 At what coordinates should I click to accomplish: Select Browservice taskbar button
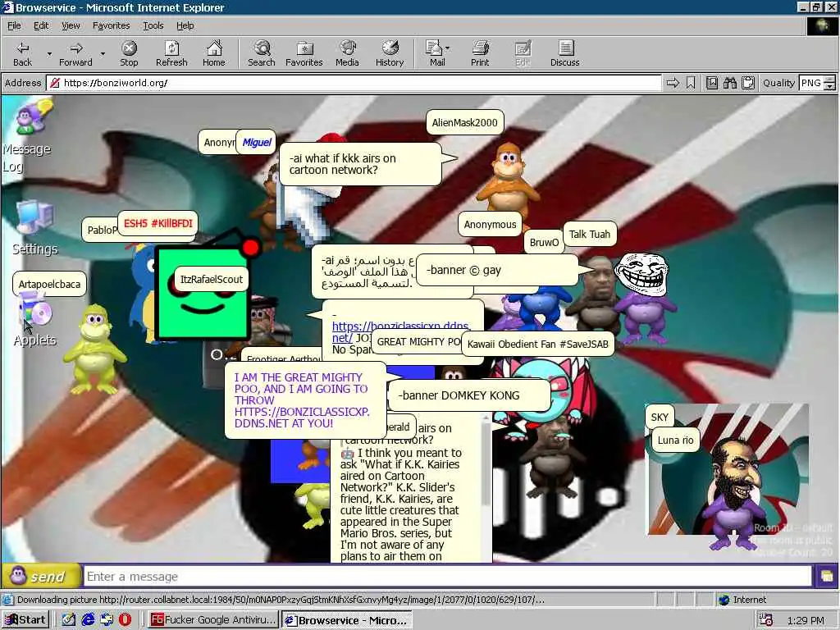point(347,620)
